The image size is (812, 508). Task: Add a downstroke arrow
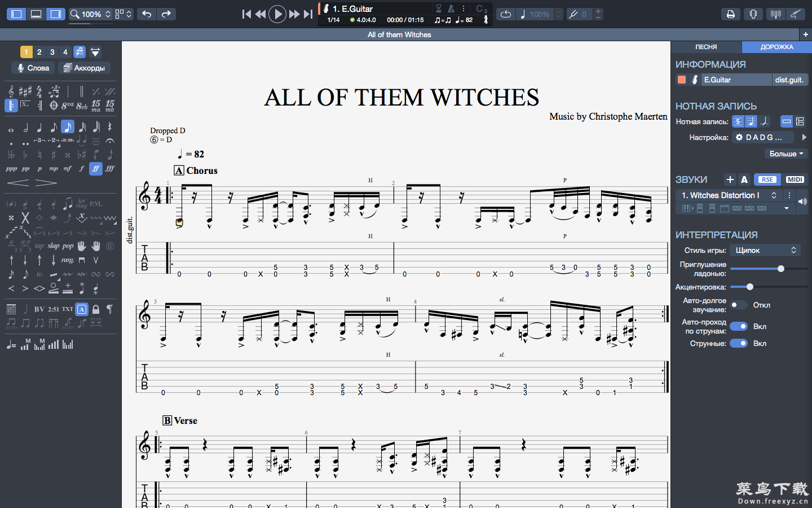pos(25,260)
